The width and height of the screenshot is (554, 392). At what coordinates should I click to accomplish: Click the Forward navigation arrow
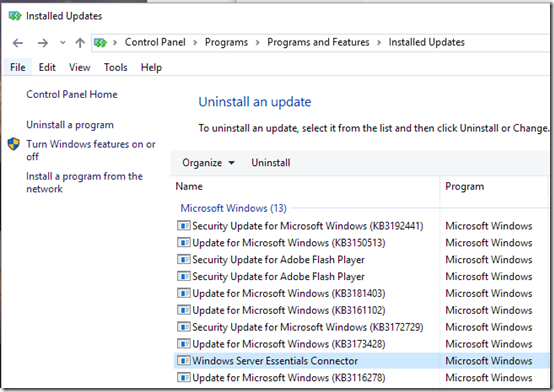tap(43, 43)
